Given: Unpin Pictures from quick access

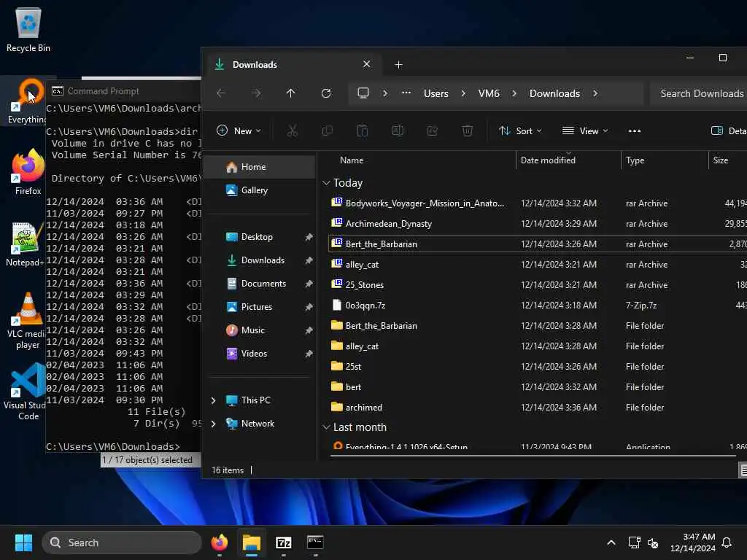Looking at the screenshot, I should coord(309,307).
